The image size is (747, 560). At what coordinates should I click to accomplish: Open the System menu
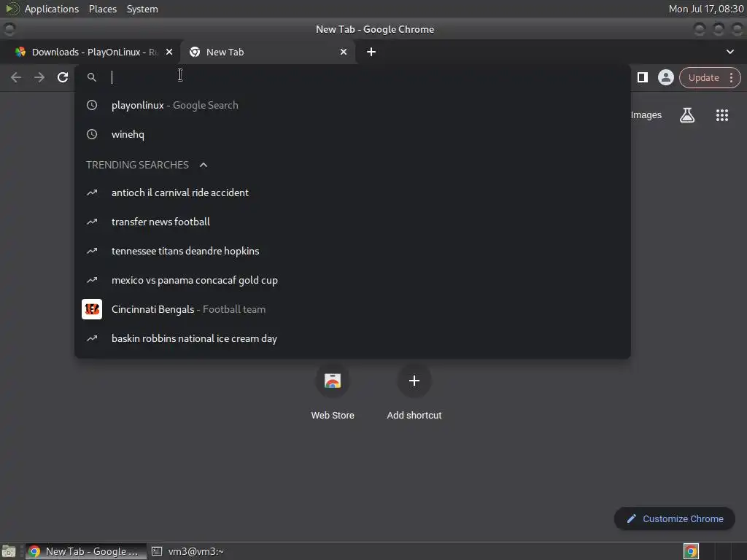click(x=142, y=9)
